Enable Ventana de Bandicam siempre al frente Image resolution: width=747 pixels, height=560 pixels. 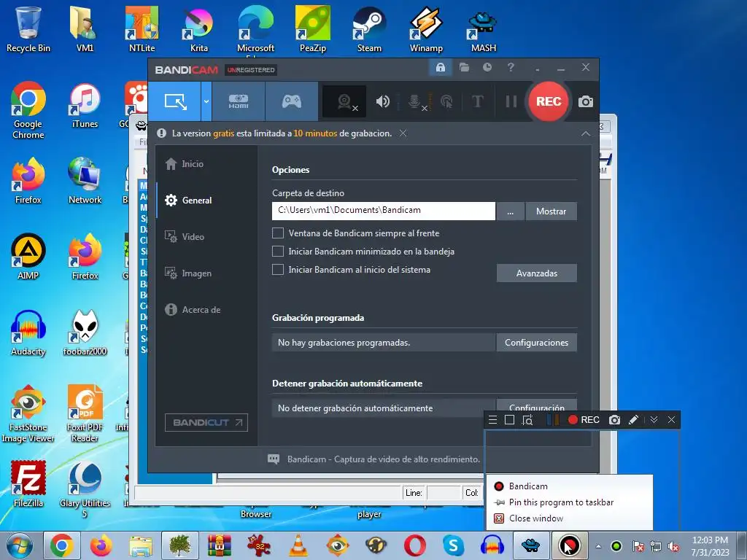point(278,233)
